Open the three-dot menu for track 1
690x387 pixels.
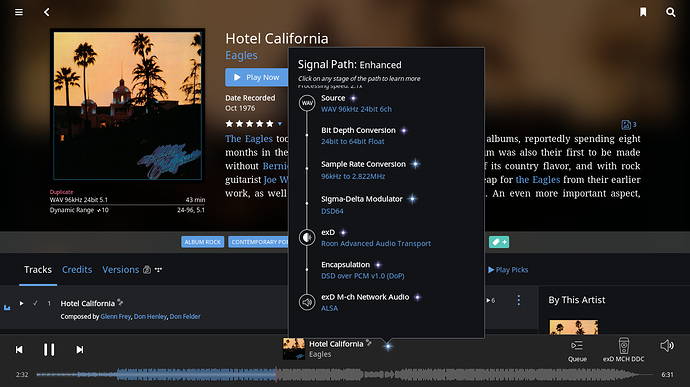coord(519,300)
